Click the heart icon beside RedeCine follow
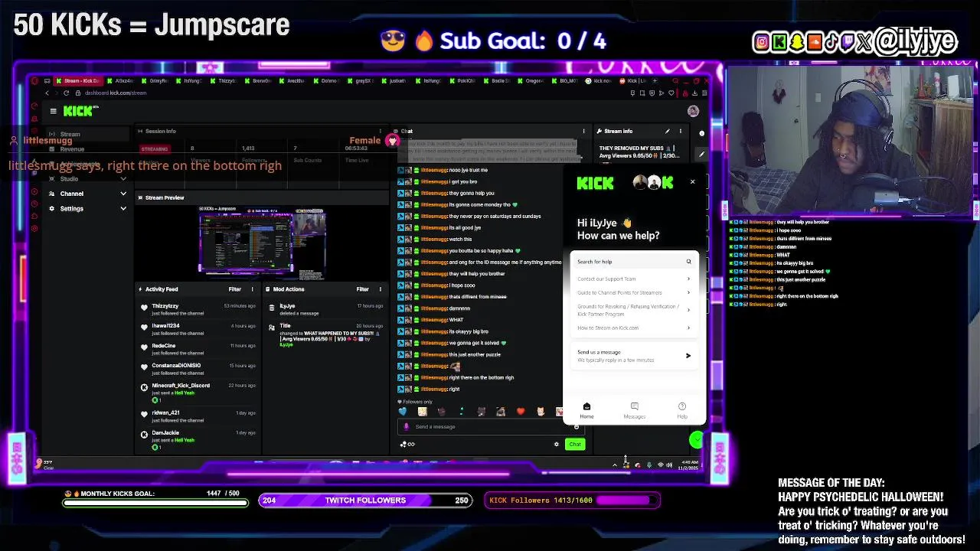 [x=144, y=347]
